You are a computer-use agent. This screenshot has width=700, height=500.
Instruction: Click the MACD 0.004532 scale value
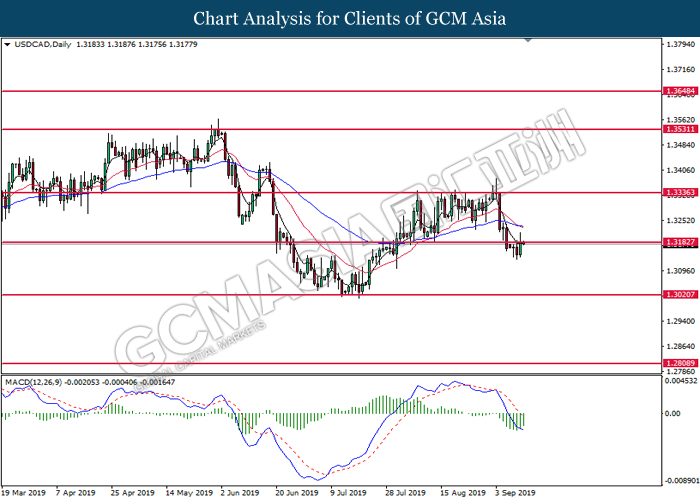[x=680, y=381]
